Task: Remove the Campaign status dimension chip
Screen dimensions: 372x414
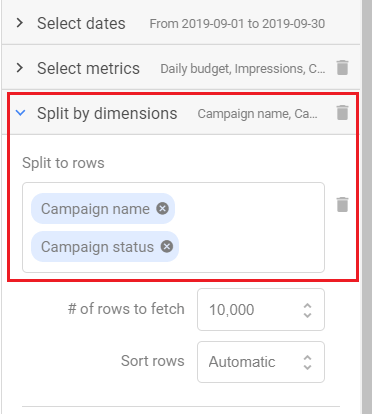Action: 167,247
